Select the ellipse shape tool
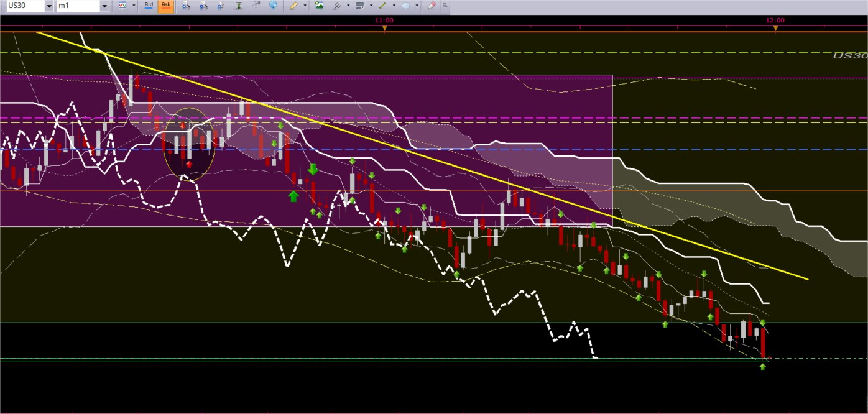This screenshot has width=868, height=414. tap(406, 6)
